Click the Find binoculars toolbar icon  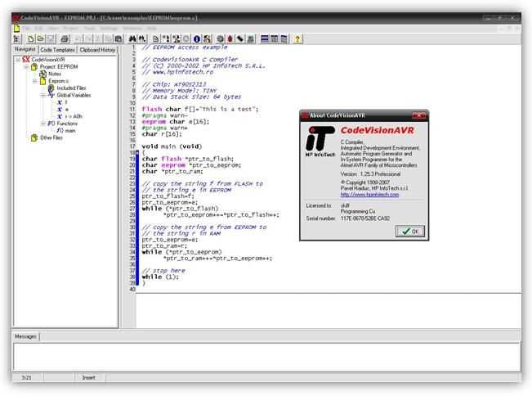click(x=132, y=39)
